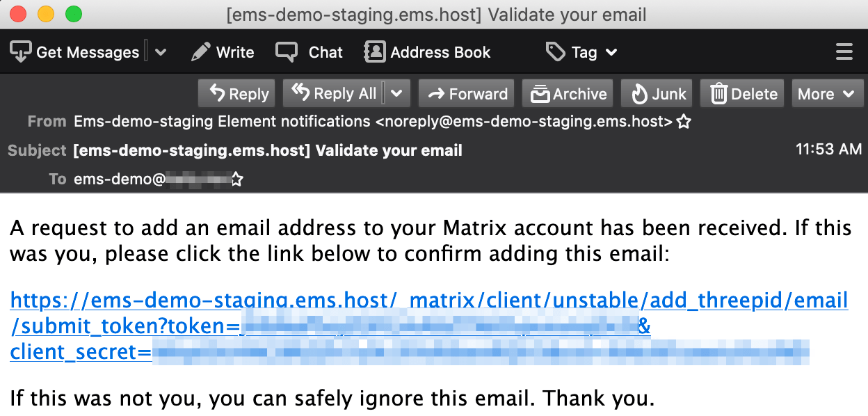Click the Reply All button
This screenshot has width=868, height=416.
pyautogui.click(x=333, y=94)
